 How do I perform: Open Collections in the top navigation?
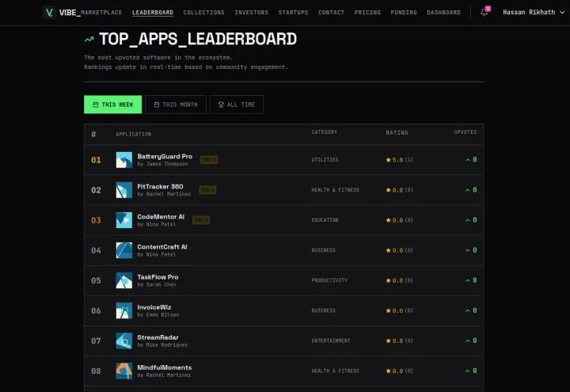pos(204,13)
